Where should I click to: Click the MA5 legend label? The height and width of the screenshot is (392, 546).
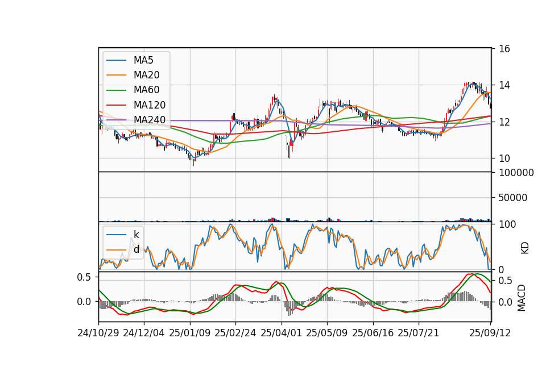[143, 60]
